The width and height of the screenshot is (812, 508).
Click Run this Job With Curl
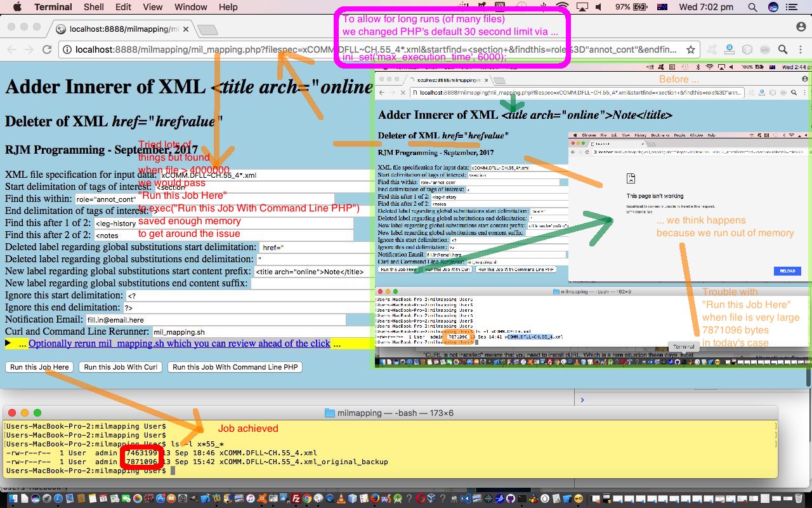[x=121, y=367]
